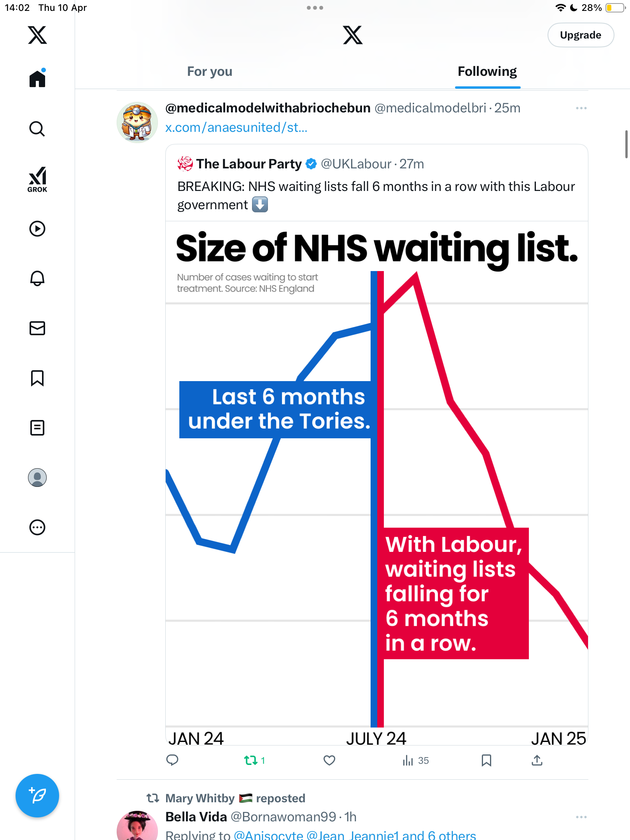630x840 pixels.
Task: Open the video play icon in sidebar
Action: point(37,229)
